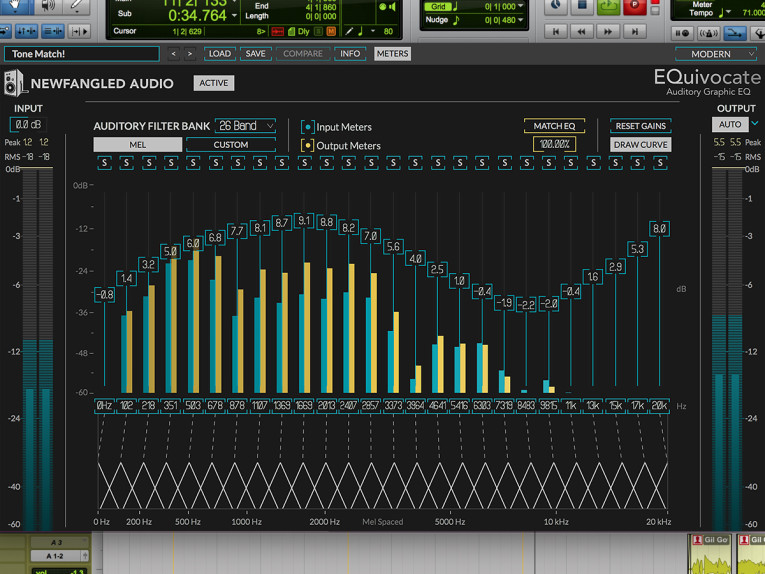Click the input gain 0.0 dB field
The width and height of the screenshot is (765, 574).
pos(28,124)
